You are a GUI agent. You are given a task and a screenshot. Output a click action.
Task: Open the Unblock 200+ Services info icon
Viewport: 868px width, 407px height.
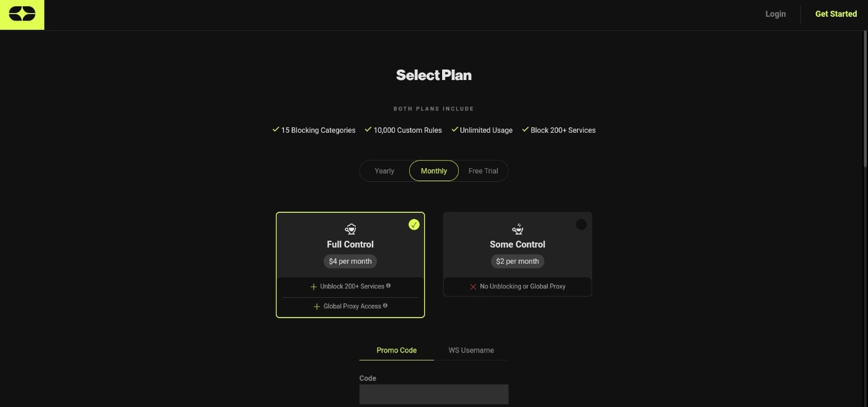click(x=389, y=286)
